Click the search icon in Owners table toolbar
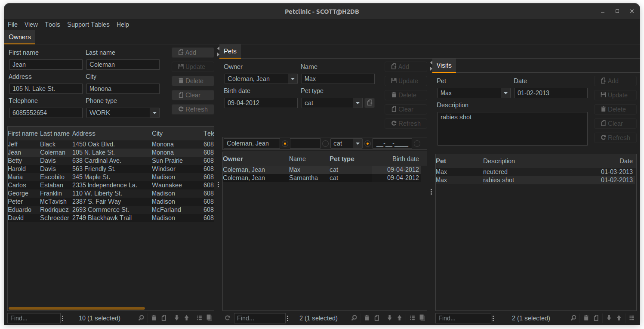The height and width of the screenshot is (329, 644). click(x=141, y=318)
